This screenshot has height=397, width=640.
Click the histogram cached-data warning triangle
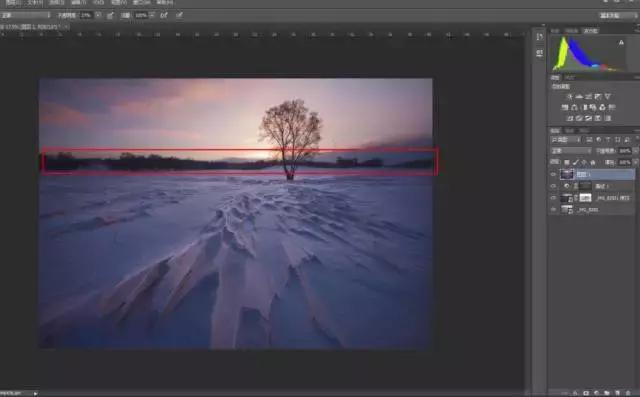tap(621, 42)
